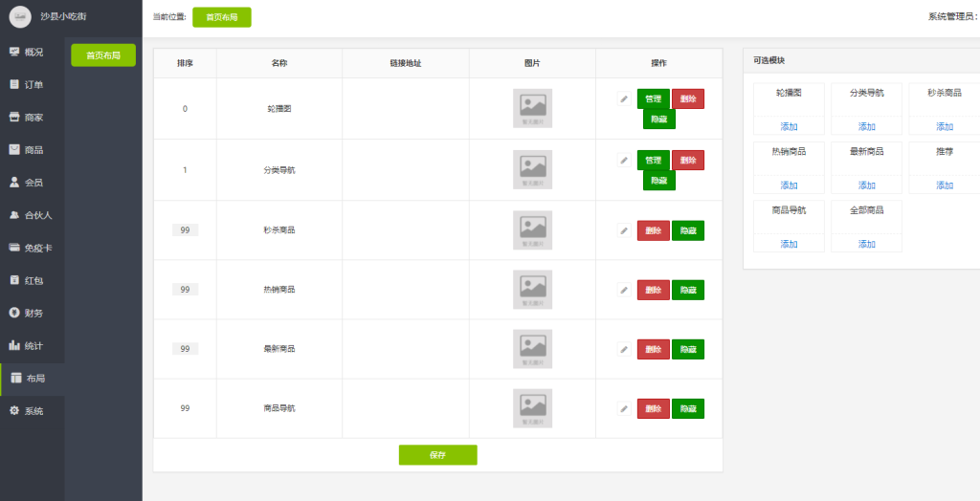Click the 轮播图 row image placeholder
Image resolution: width=980 pixels, height=501 pixels.
pos(532,108)
